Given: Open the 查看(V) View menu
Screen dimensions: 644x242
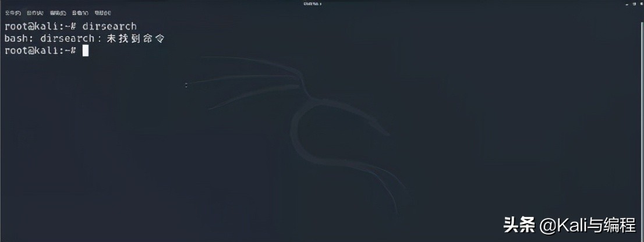Looking at the screenshot, I should click(x=80, y=13).
